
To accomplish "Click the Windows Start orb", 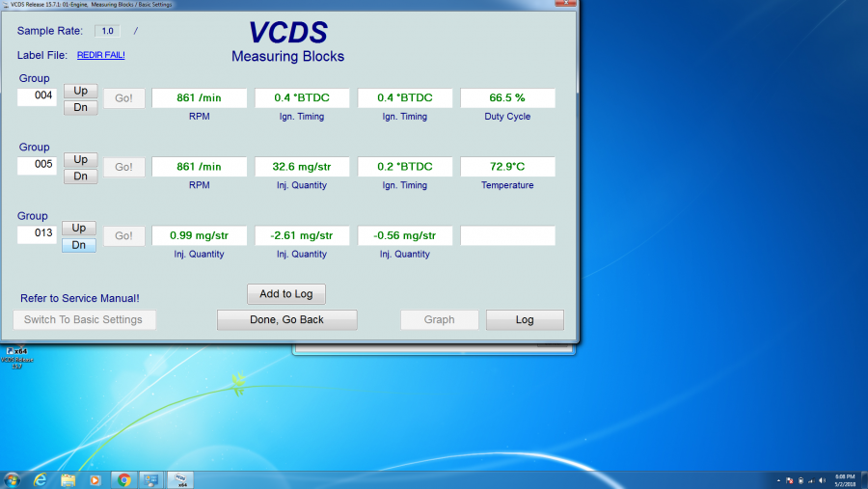I will point(13,479).
